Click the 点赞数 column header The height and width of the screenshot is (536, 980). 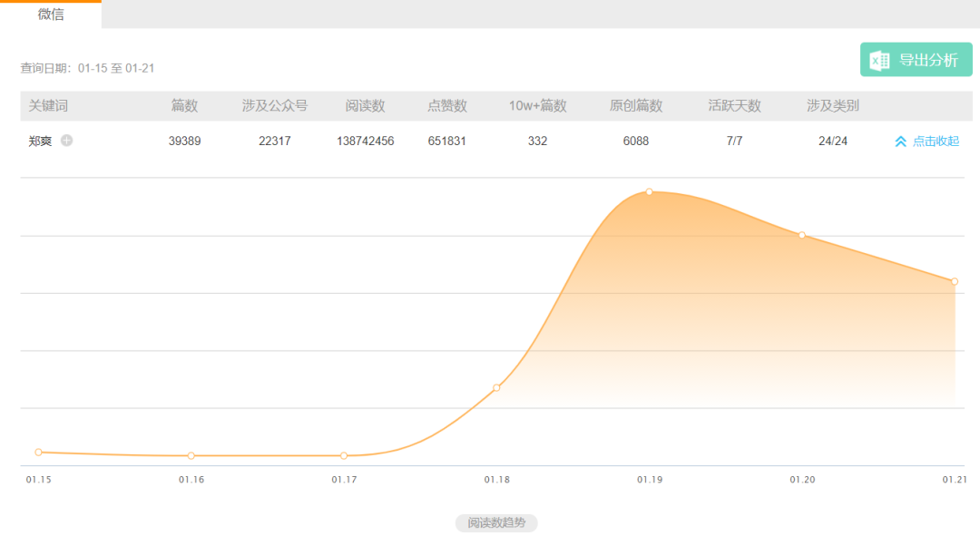(447, 106)
